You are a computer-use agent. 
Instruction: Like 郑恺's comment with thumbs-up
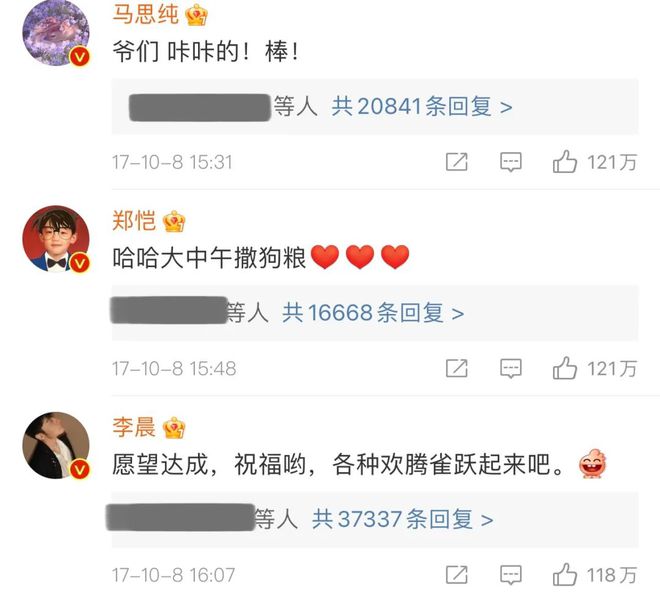[564, 368]
